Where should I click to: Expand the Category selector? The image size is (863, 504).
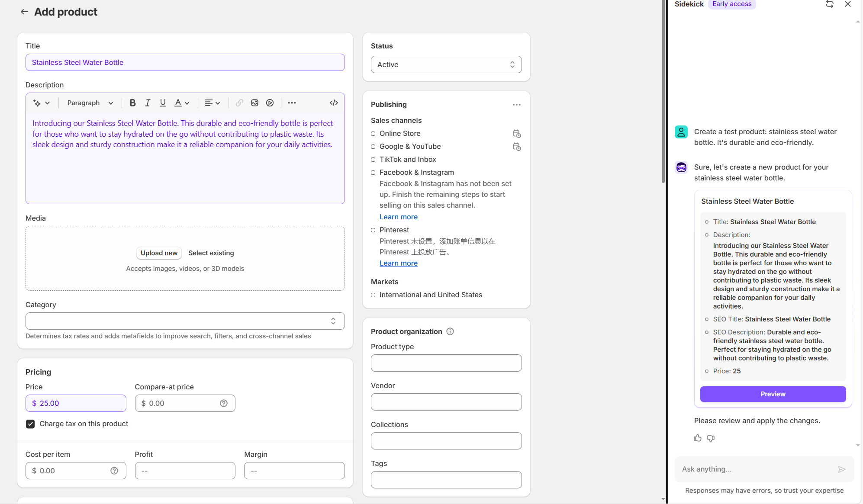[185, 321]
